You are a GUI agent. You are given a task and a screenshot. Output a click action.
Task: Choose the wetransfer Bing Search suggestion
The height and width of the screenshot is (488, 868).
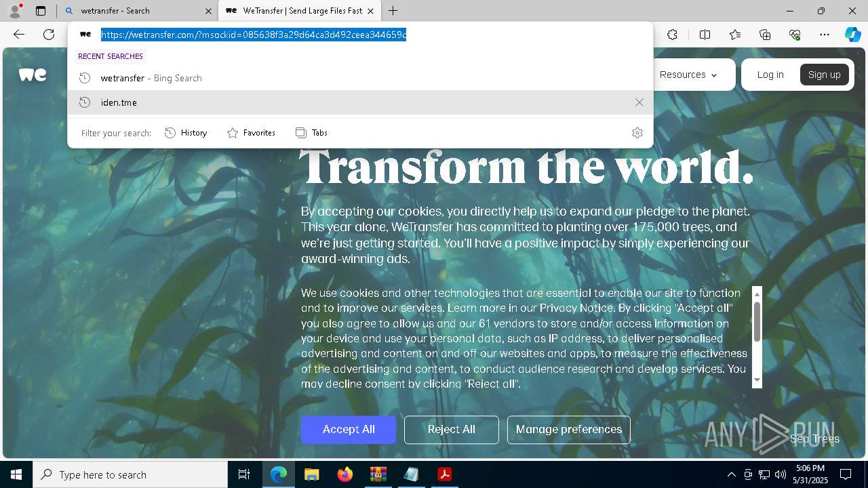360,78
